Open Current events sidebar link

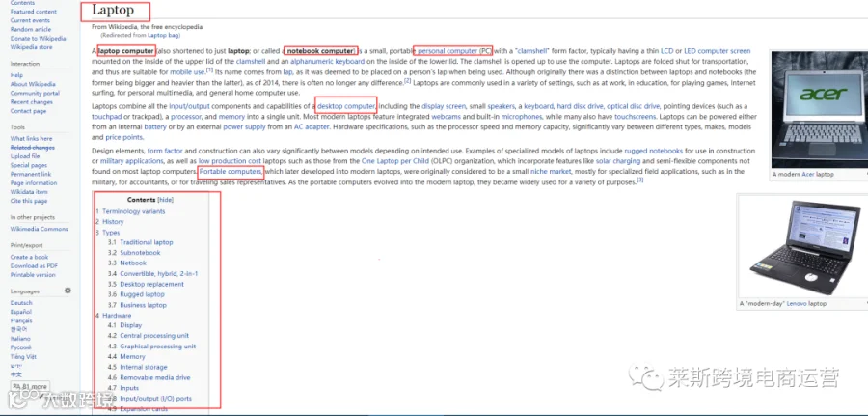click(x=30, y=20)
